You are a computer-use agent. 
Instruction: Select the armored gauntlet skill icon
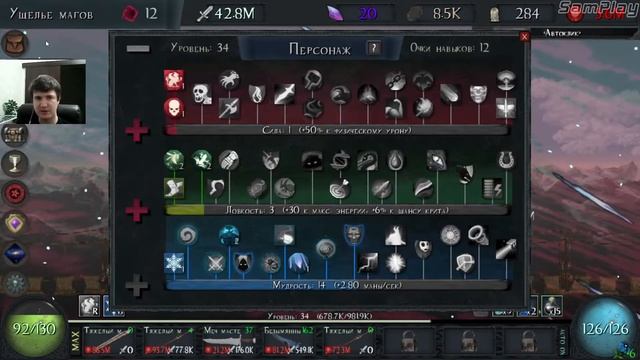pyautogui.click(x=229, y=160)
